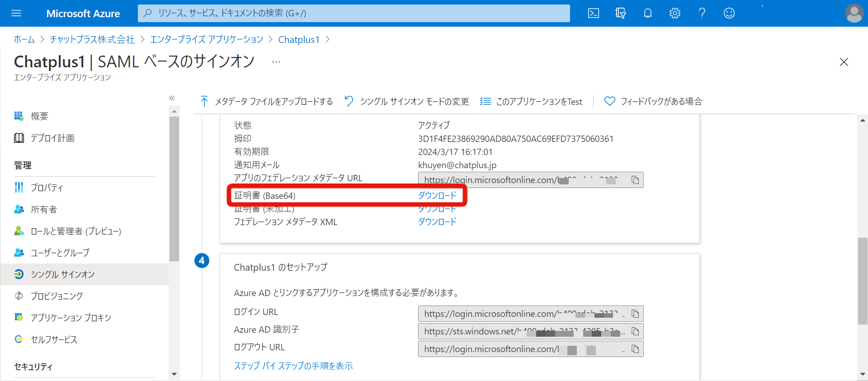
Task: Click the khuyen@chatplus.jp notification email
Action: 457,165
